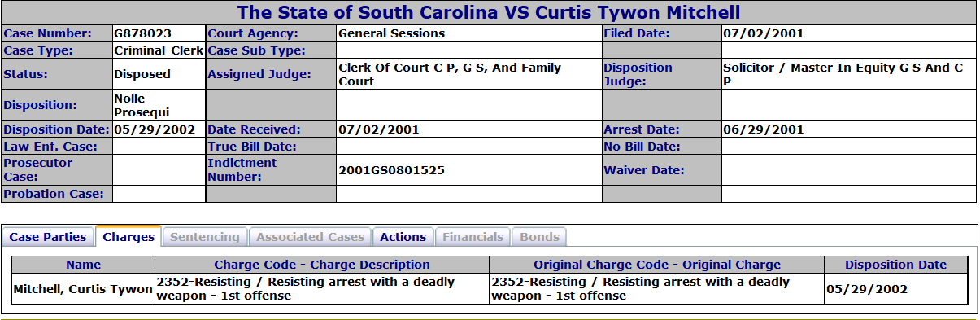
Task: Click the Disposition Date column header
Action: coord(895,265)
